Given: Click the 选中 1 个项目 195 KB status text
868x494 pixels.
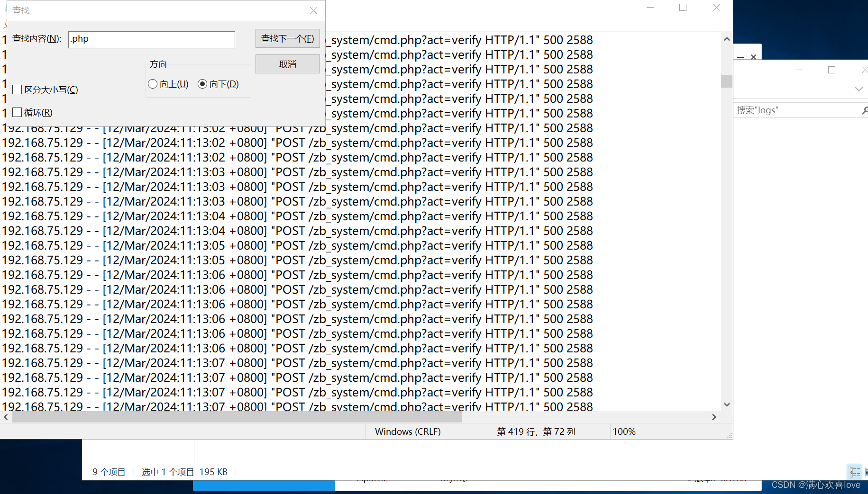Looking at the screenshot, I should pyautogui.click(x=184, y=472).
